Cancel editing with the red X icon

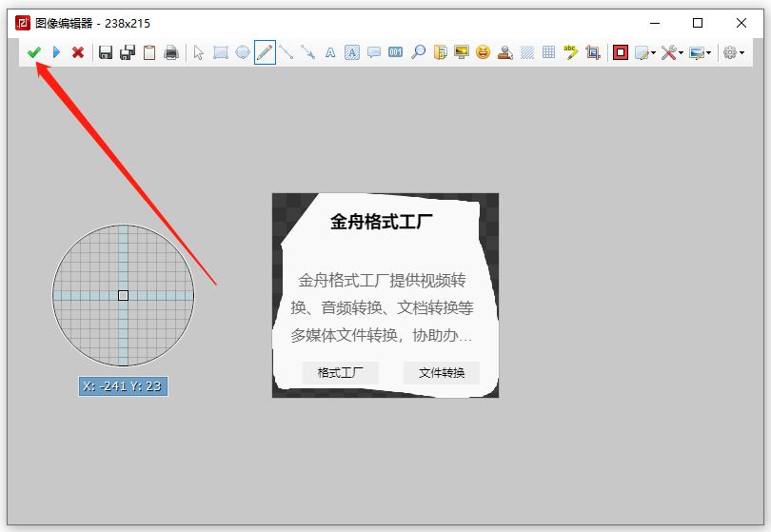pos(78,52)
